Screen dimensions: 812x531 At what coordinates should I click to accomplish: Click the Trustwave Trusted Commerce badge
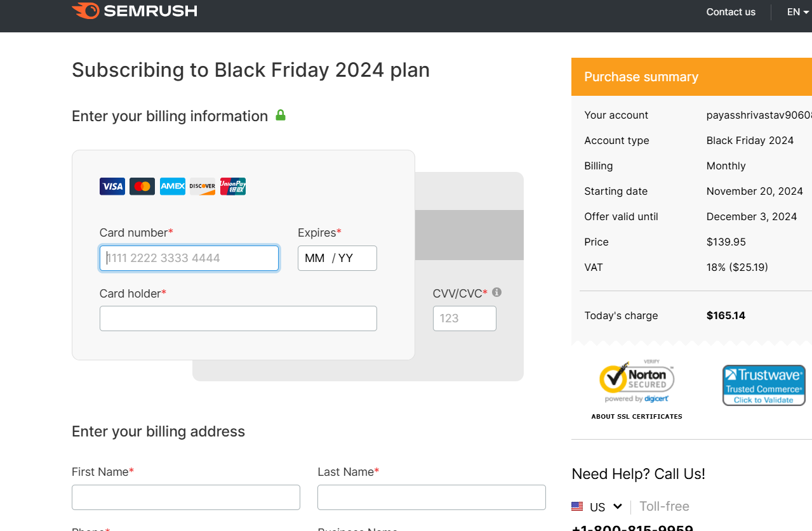764,385
